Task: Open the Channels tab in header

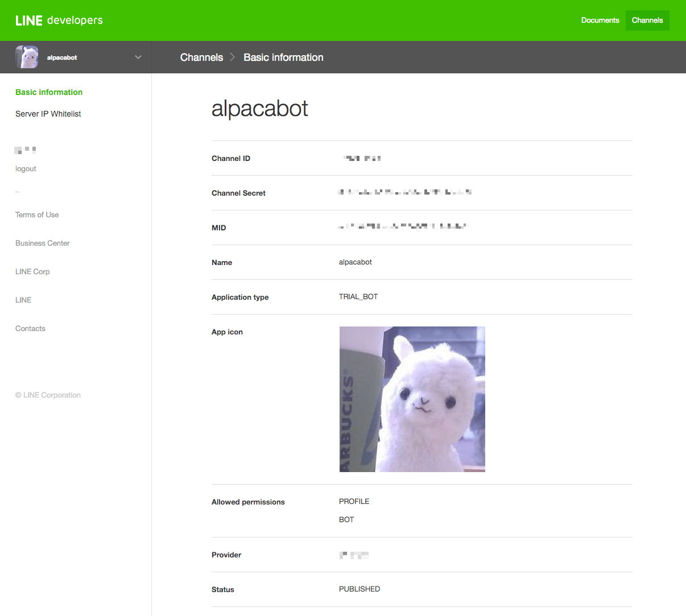Action: pos(647,20)
